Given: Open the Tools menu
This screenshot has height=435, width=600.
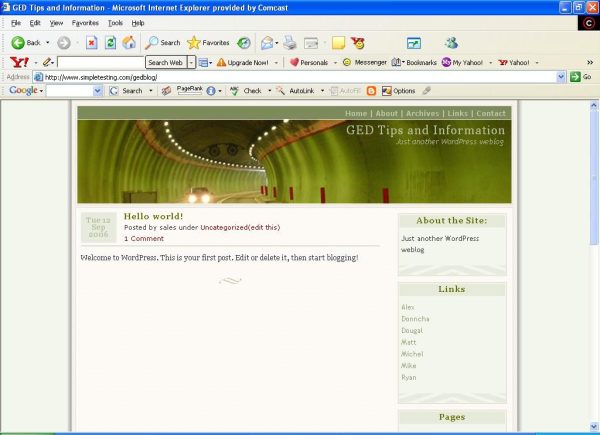Looking at the screenshot, I should [115, 23].
